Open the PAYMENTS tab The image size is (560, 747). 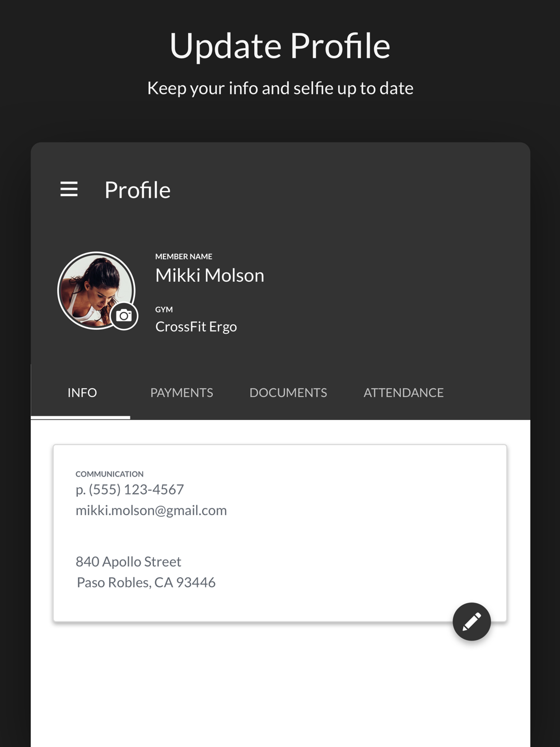pyautogui.click(x=181, y=393)
